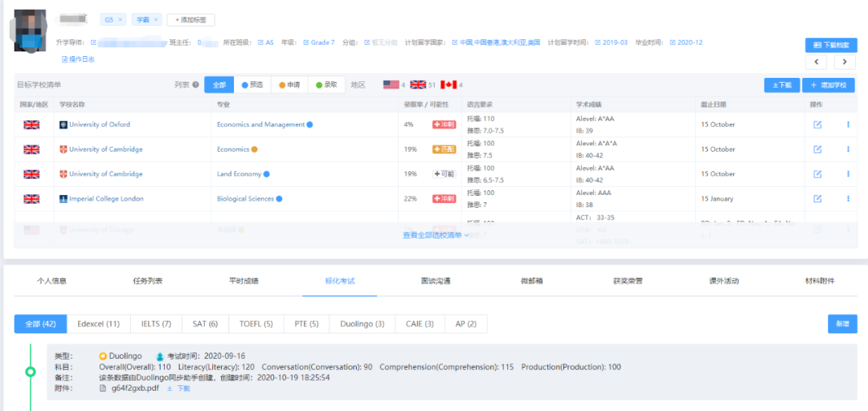Edit the Cambridge Economics row
This screenshot has width=868, height=411.
pos(817,149)
